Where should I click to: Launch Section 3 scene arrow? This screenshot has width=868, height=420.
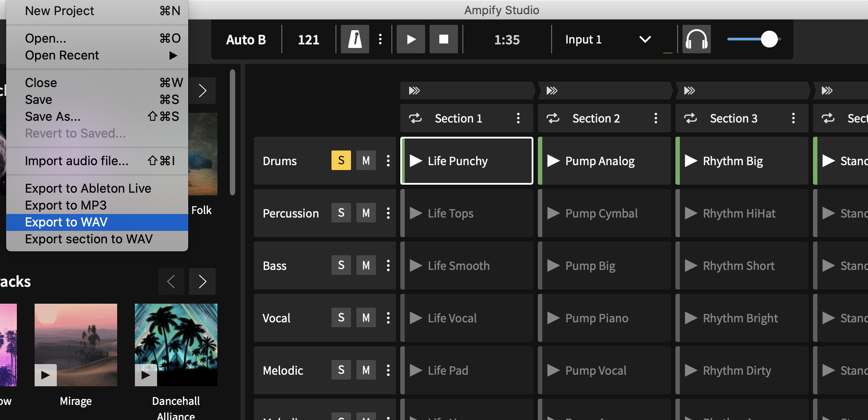(x=690, y=91)
